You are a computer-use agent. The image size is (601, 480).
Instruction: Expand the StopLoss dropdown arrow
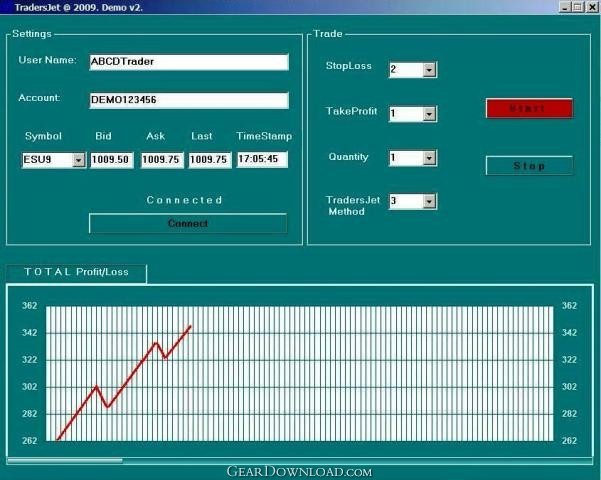tap(429, 70)
